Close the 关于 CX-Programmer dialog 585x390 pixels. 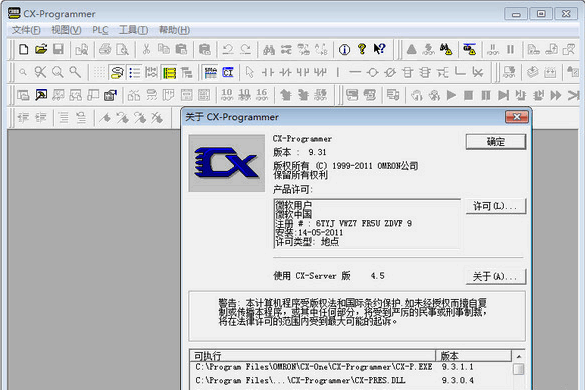pos(517,117)
